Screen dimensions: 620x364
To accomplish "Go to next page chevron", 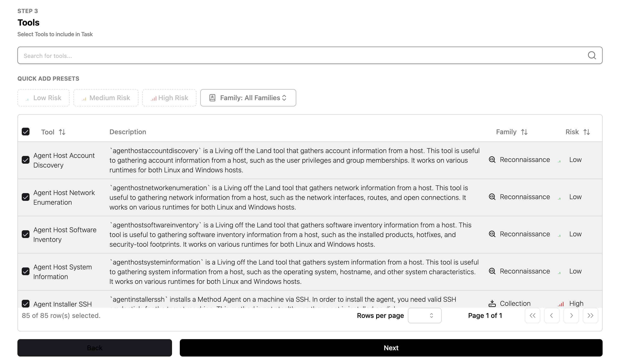I will pyautogui.click(x=571, y=315).
